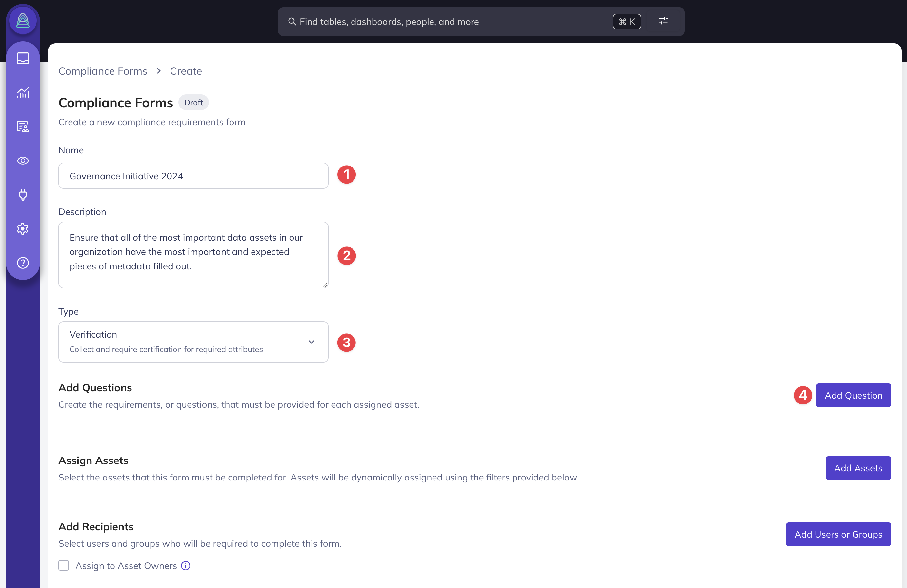Open the ingestion plug icon in sidebar
907x588 pixels.
click(x=23, y=195)
